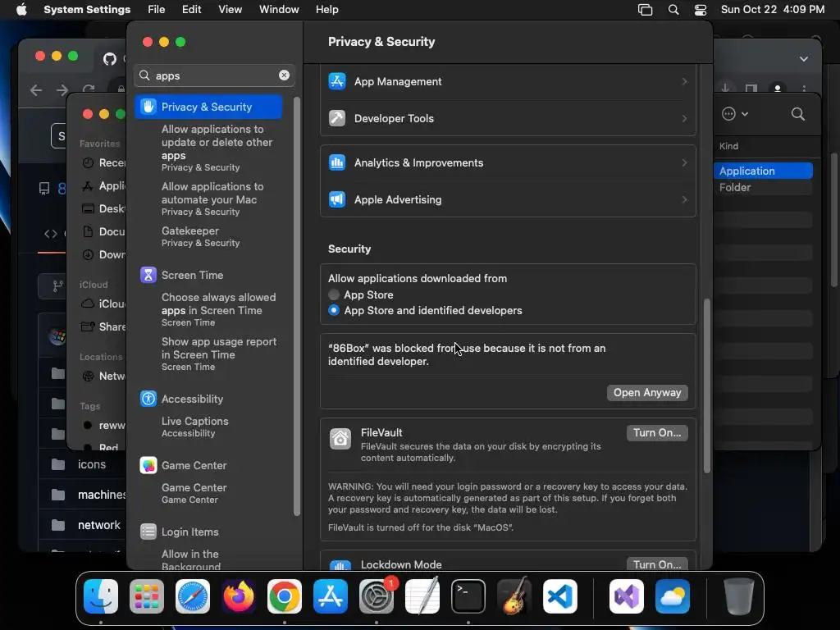Open Terminal from the Dock
Viewport: 840px width, 630px height.
coord(468,597)
